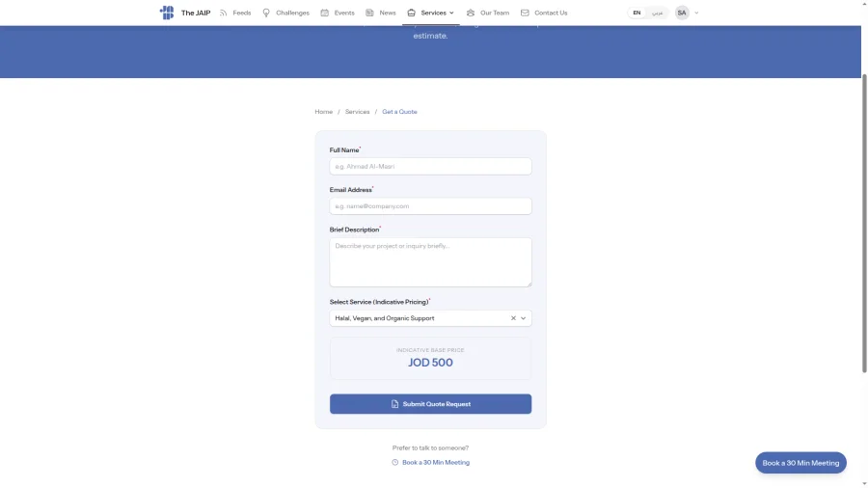Switch language to Arabic
This screenshot has height=488, width=868.
click(x=657, y=13)
